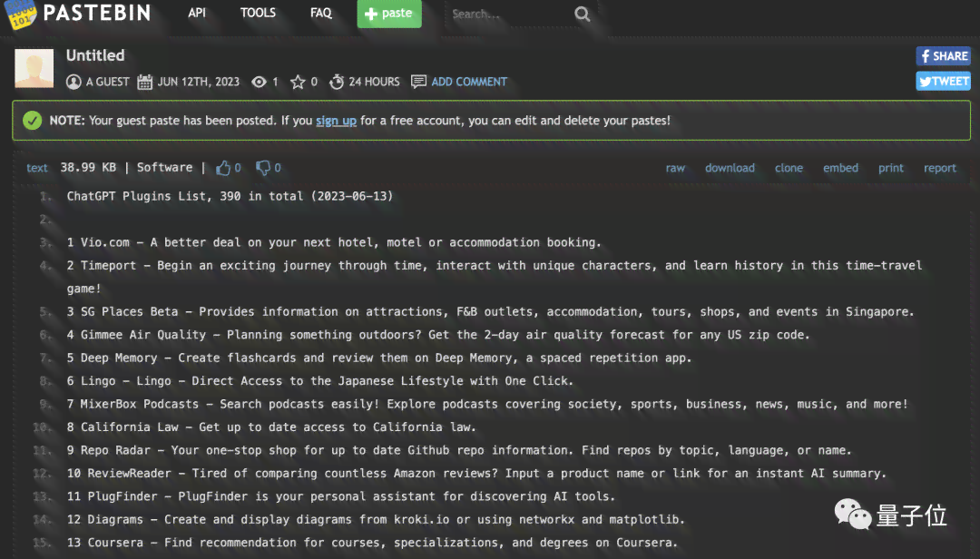
Task: Click the PlugFinder plugin line
Action: [341, 497]
